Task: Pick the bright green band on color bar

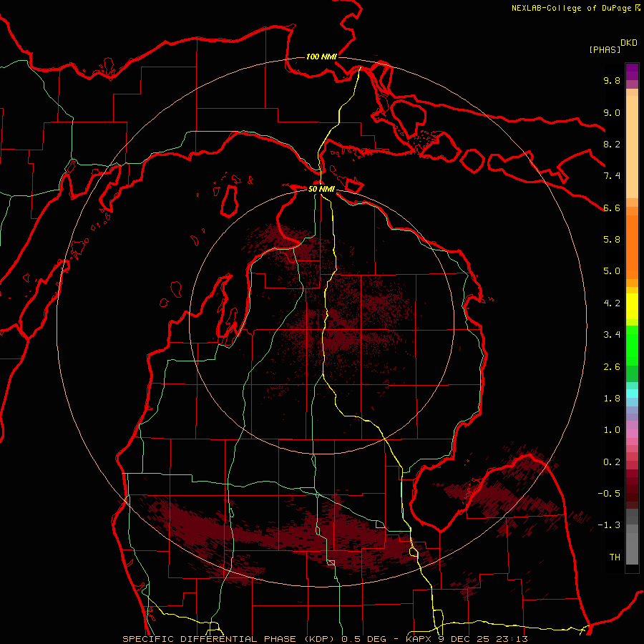Action: 632,346
